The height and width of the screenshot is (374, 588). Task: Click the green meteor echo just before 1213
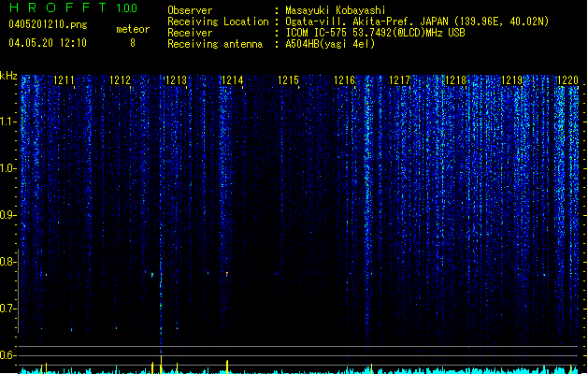152,275
